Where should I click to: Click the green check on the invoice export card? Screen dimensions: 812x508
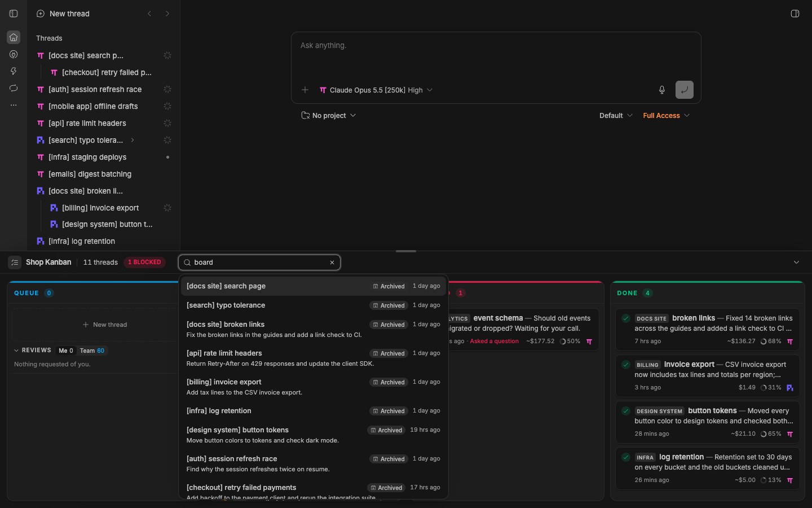click(626, 365)
